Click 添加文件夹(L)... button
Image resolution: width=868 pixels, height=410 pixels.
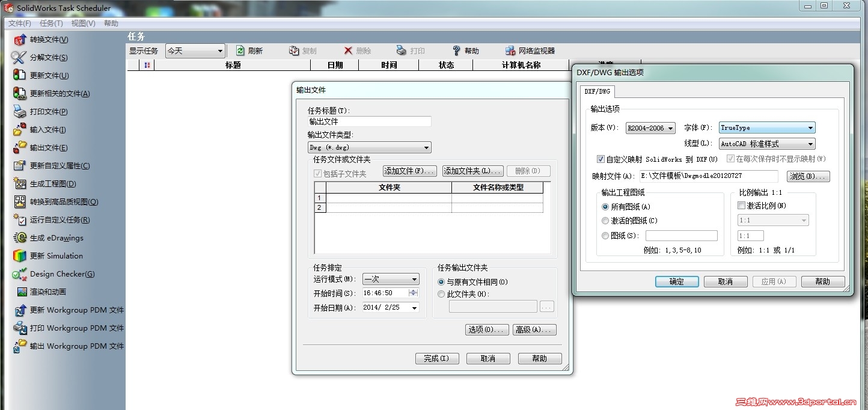[x=474, y=171]
